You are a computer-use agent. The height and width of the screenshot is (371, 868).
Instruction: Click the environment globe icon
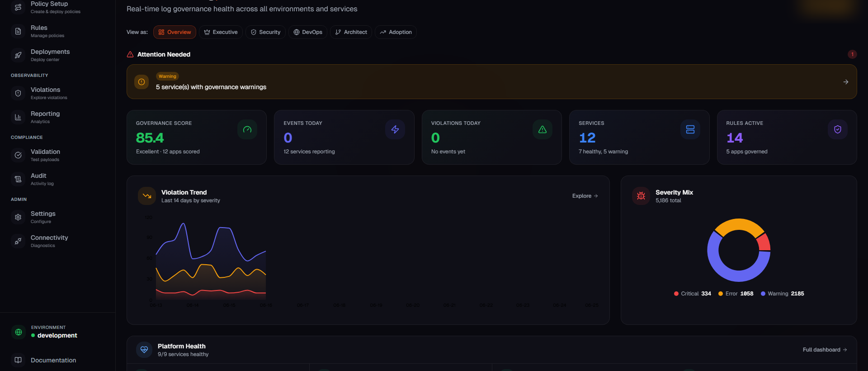click(x=19, y=332)
